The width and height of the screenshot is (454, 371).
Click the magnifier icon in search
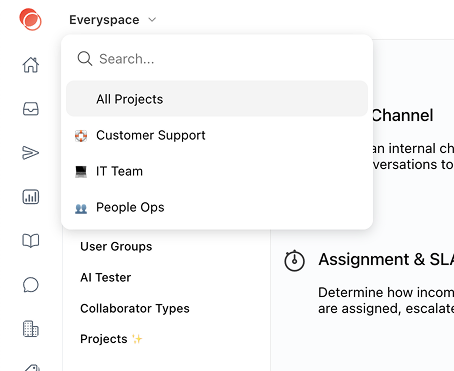[85, 59]
